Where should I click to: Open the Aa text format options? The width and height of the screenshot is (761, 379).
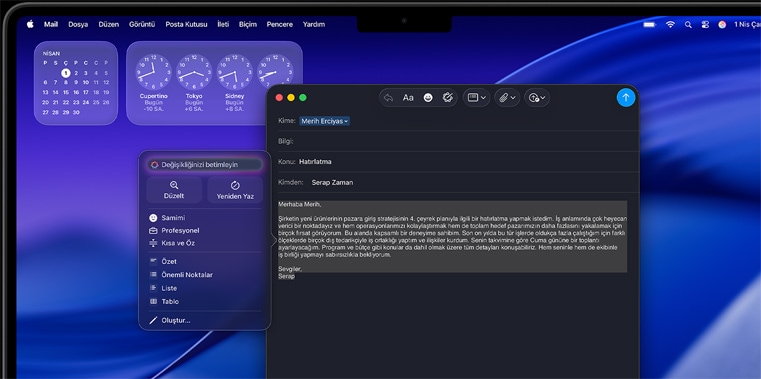coord(408,98)
